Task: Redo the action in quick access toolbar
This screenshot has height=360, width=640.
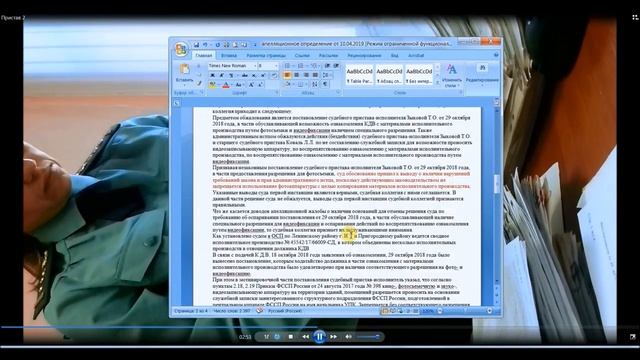Action: click(218, 44)
